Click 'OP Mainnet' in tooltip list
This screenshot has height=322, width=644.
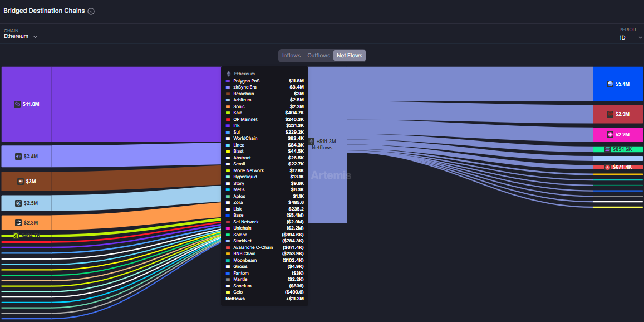coord(245,119)
